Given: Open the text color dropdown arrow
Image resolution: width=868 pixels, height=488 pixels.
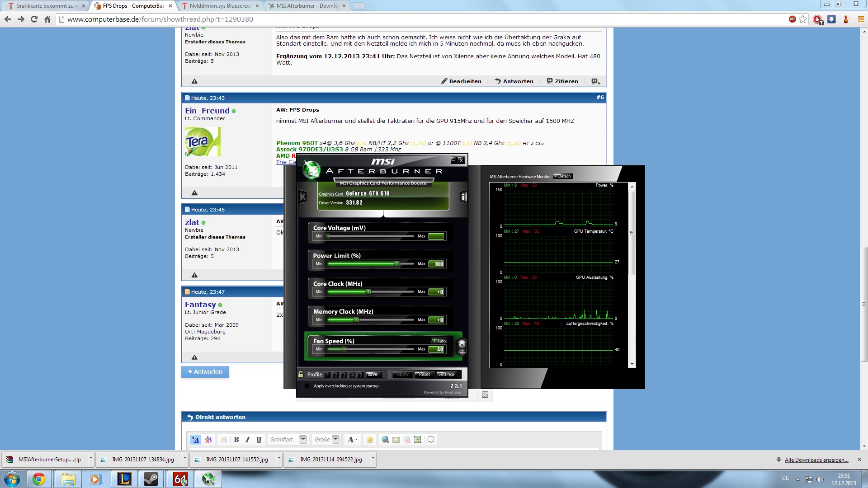Looking at the screenshot, I should pyautogui.click(x=356, y=440).
